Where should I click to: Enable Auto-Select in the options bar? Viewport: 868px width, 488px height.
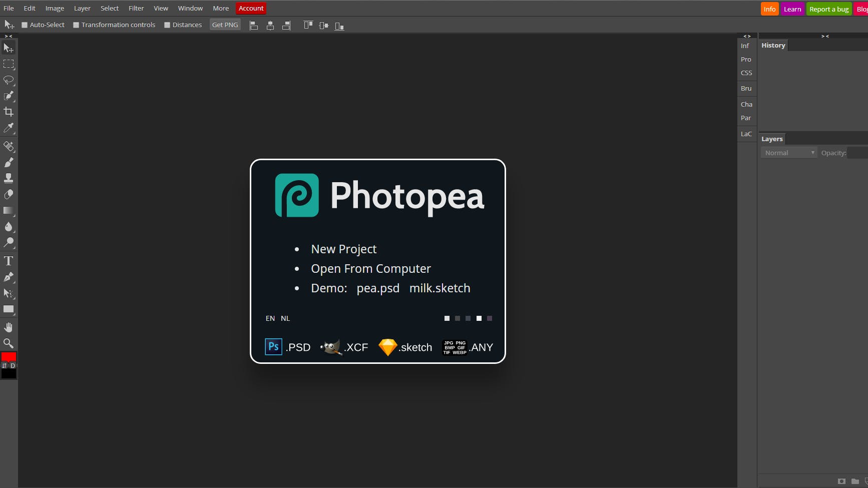click(x=24, y=25)
